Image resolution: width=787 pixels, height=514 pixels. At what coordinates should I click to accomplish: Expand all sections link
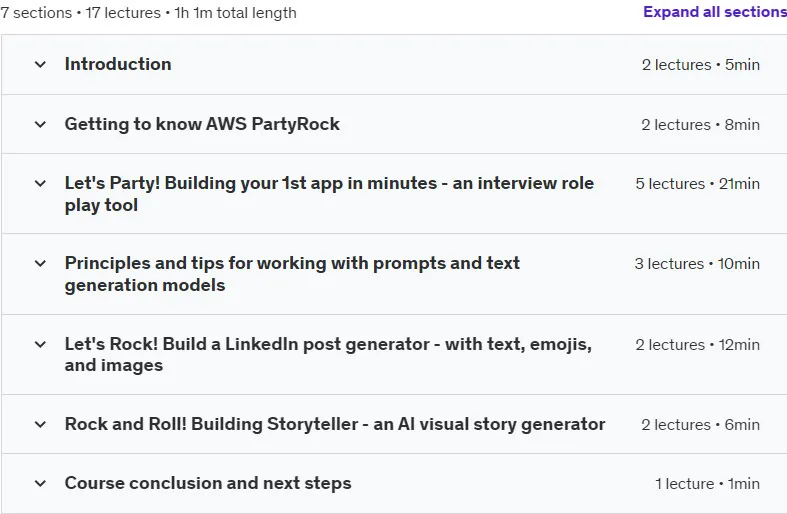pos(715,12)
